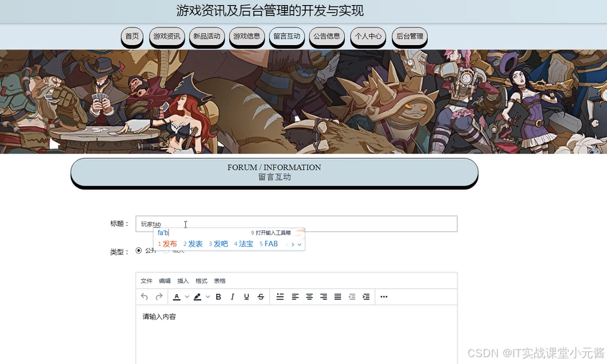Open the 表格 editor menu

click(220, 281)
